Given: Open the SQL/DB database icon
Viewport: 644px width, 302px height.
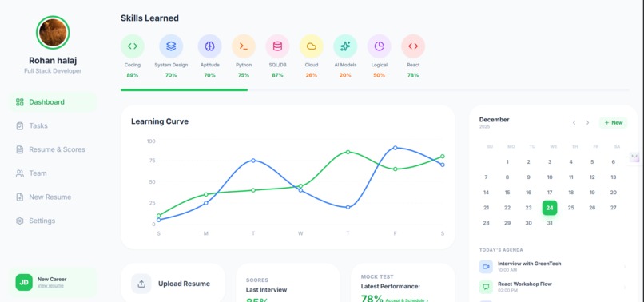Looking at the screenshot, I should (x=277, y=46).
